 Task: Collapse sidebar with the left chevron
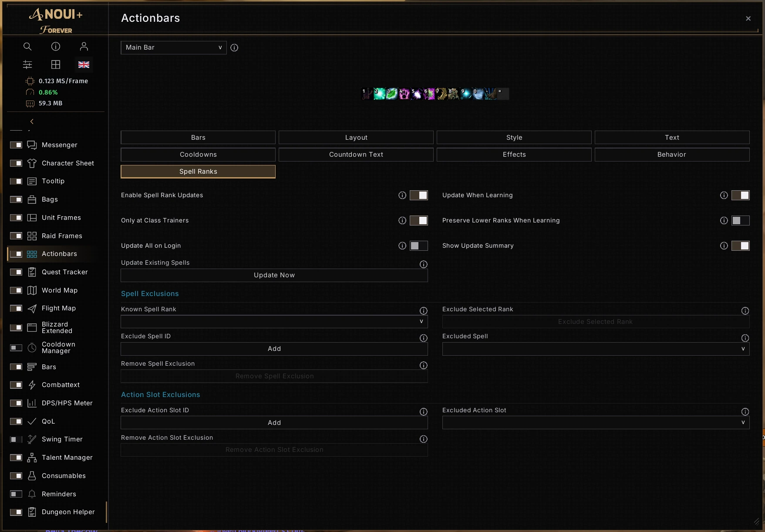pyautogui.click(x=32, y=121)
